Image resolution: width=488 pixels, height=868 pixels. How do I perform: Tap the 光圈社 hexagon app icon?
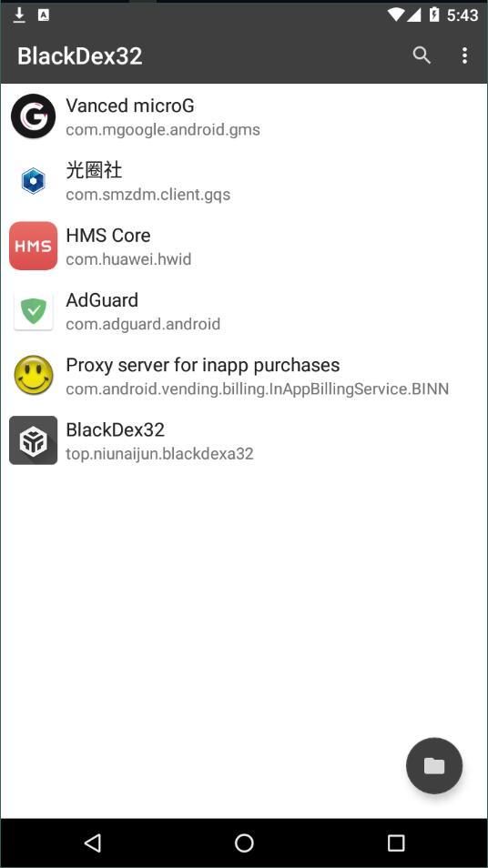tap(34, 181)
